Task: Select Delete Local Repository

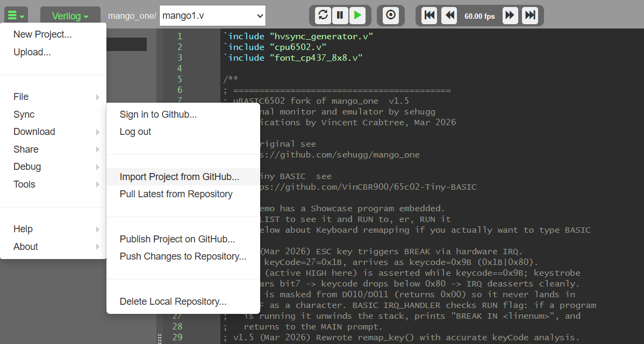Action: [173, 302]
